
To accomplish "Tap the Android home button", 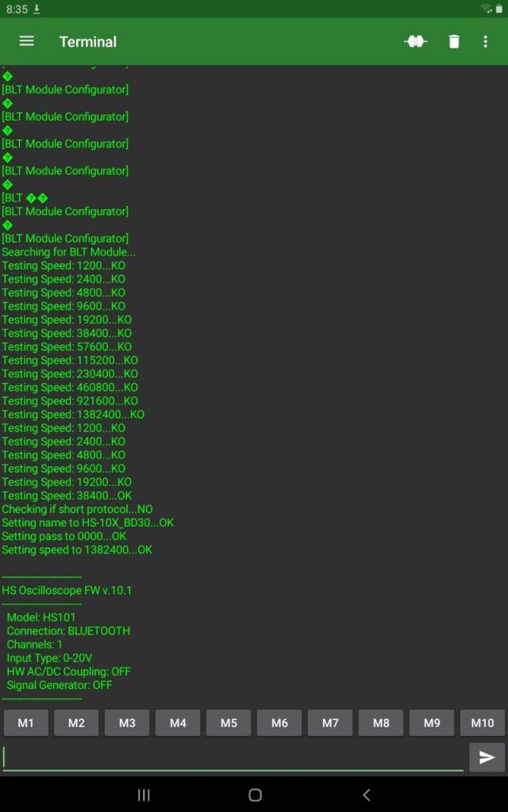I will (255, 795).
